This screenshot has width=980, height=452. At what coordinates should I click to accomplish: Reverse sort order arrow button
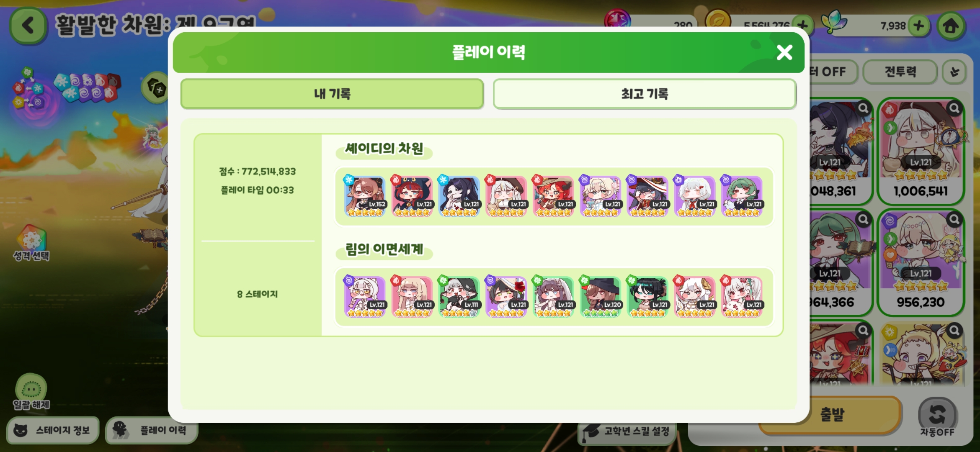tap(954, 72)
